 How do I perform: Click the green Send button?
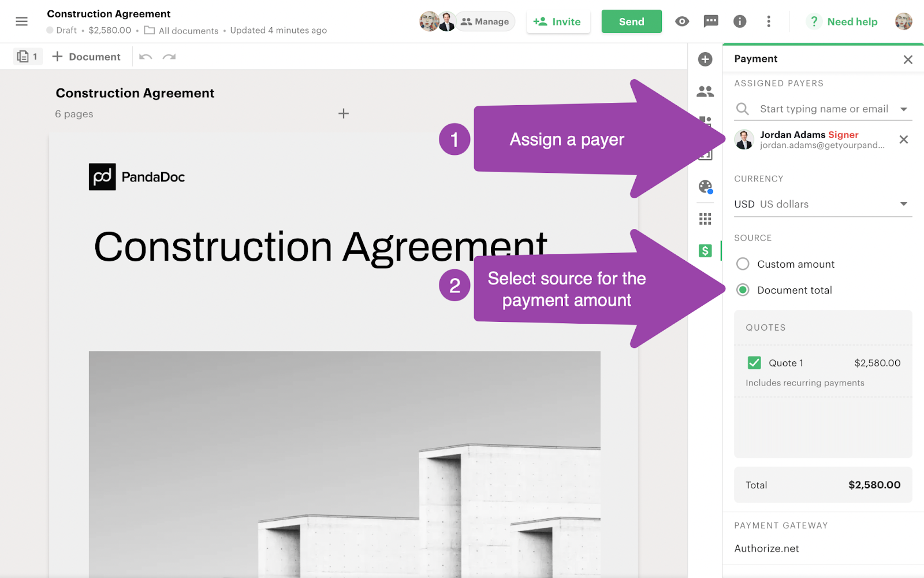coord(631,22)
